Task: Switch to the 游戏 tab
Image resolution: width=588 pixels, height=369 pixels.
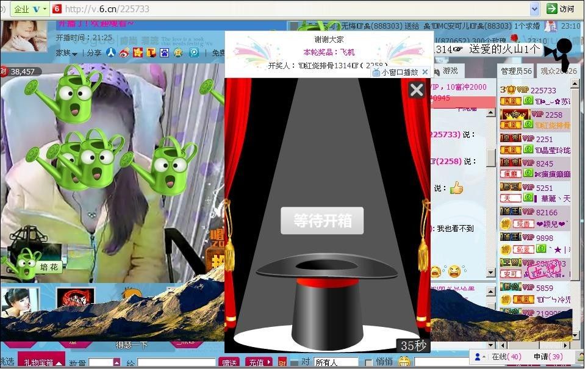Action: coord(450,71)
